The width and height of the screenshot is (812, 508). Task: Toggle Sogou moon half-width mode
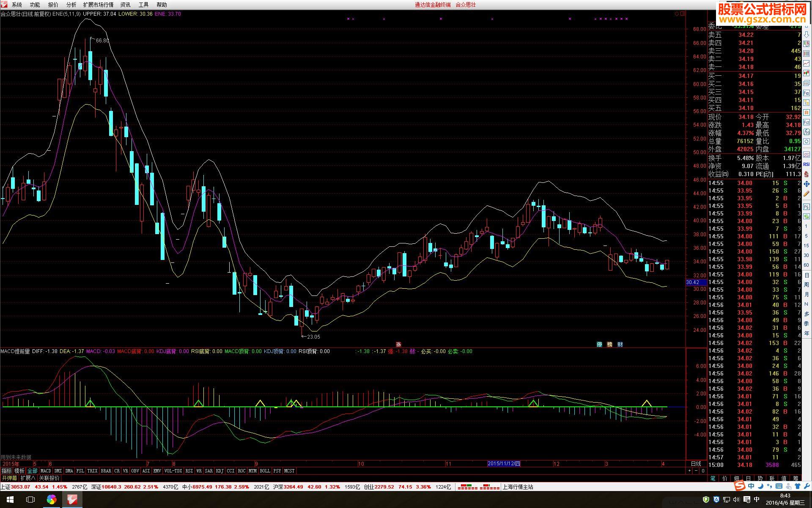coord(760,486)
